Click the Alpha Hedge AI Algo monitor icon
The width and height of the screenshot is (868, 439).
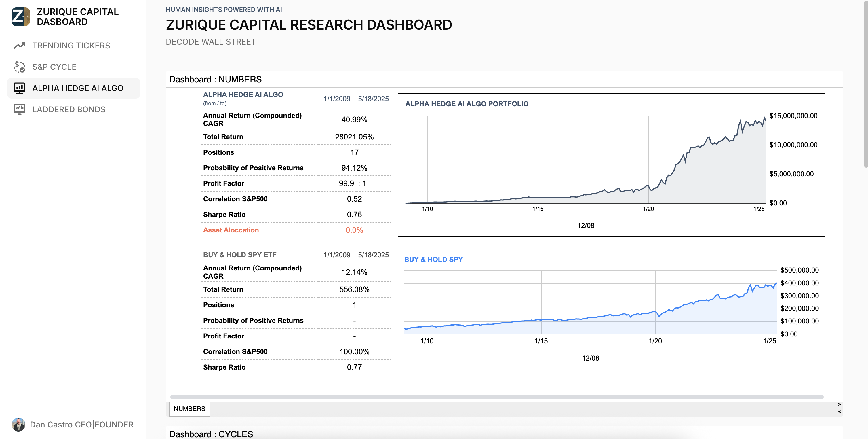20,88
